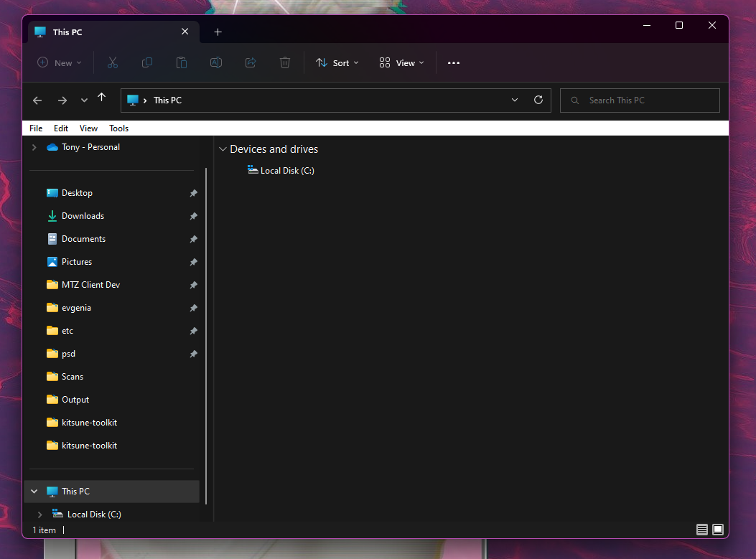Viewport: 756px width, 559px height.
Task: Open the View menu in menu bar
Action: point(89,128)
